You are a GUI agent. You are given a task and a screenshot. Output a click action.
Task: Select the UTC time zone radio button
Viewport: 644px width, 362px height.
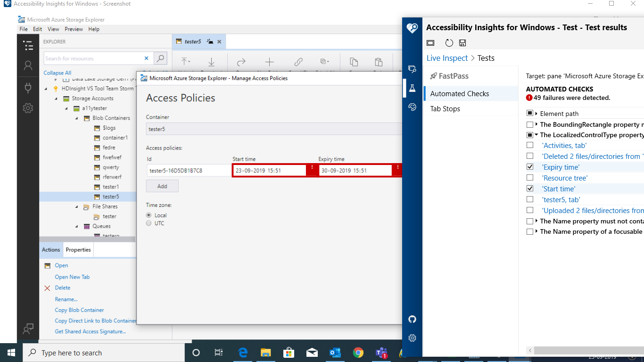point(149,223)
